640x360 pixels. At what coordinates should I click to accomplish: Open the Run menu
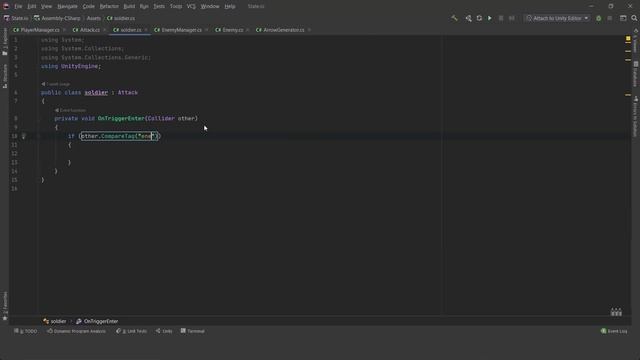(x=144, y=7)
